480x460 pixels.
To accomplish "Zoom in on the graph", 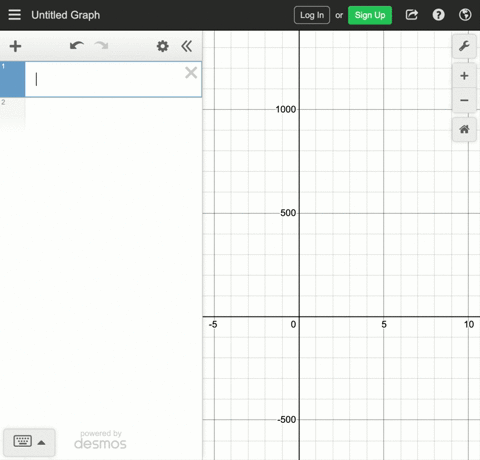I will point(464,76).
